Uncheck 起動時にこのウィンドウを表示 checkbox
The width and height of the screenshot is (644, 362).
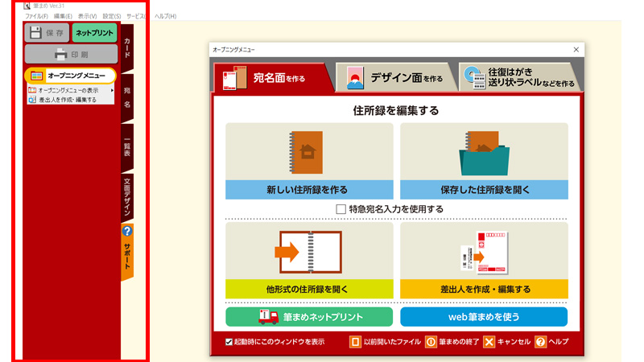(x=229, y=342)
